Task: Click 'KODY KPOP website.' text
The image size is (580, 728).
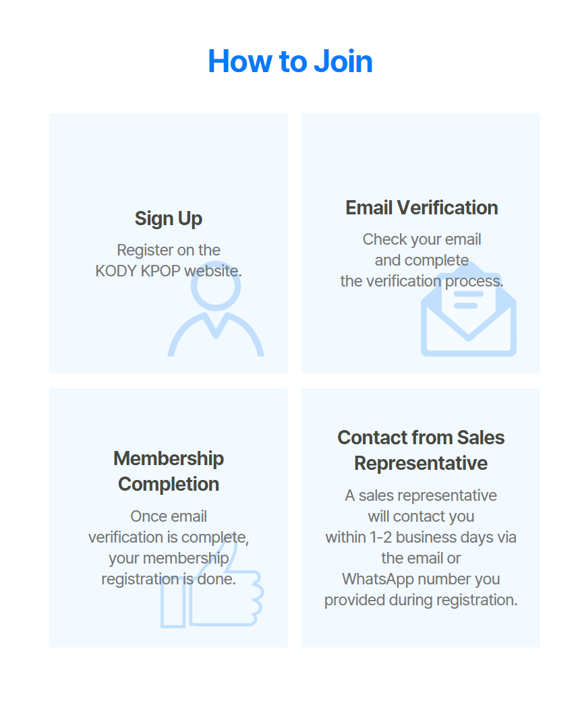Action: (x=169, y=271)
